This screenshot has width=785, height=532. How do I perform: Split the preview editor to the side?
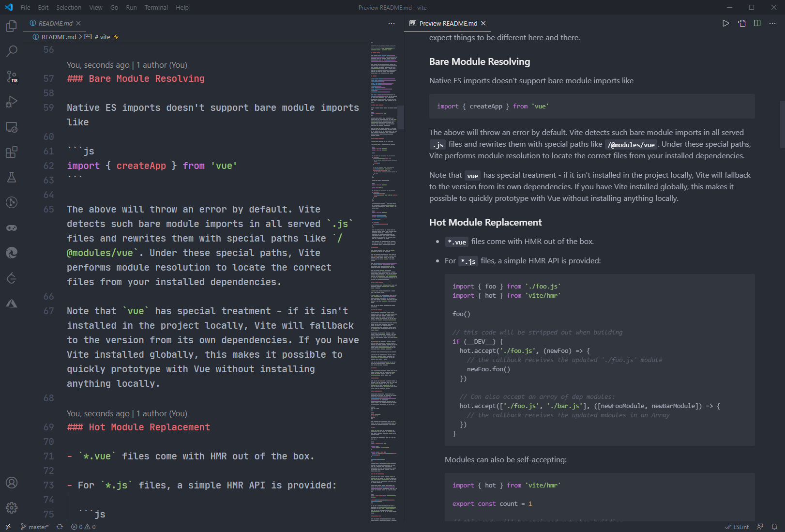pyautogui.click(x=757, y=23)
